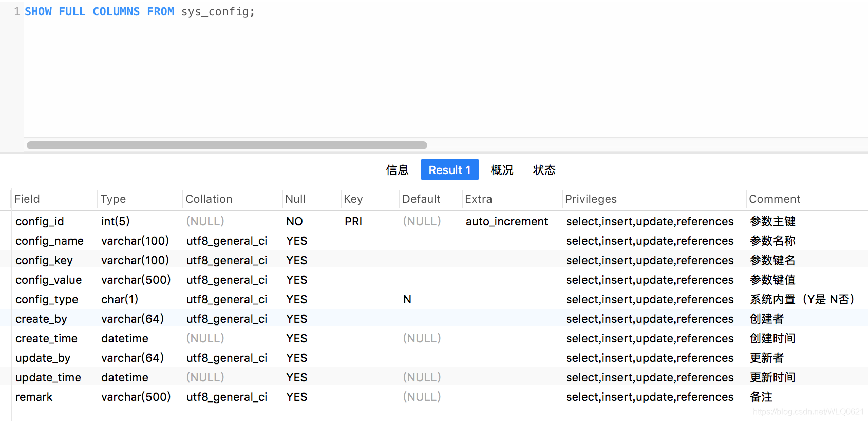Click line number 1 in editor gutter

(17, 11)
